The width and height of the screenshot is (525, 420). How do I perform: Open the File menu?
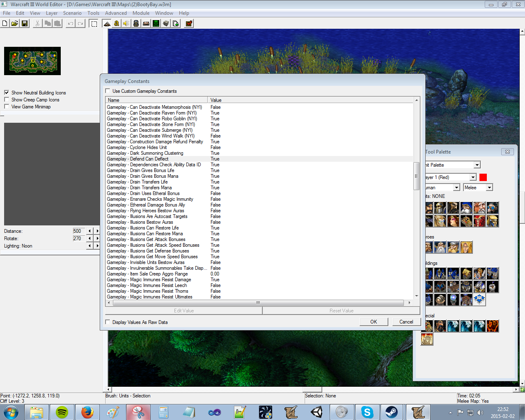7,13
